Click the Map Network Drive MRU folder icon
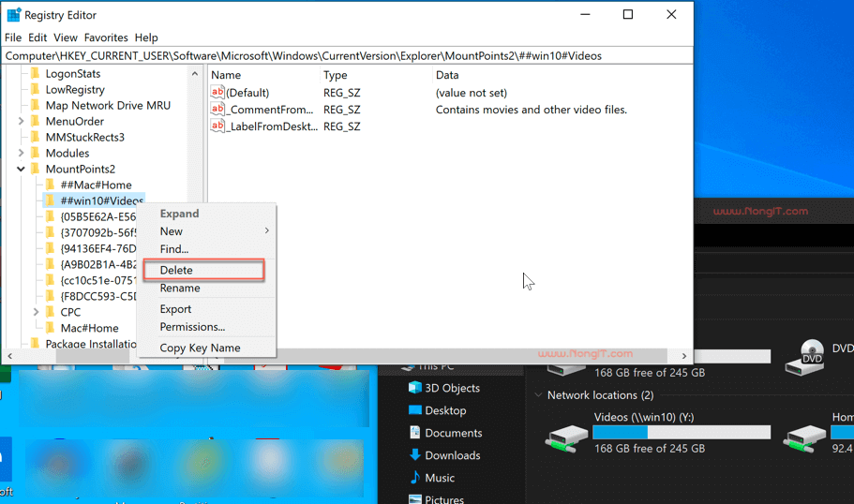The image size is (854, 504). coord(36,105)
